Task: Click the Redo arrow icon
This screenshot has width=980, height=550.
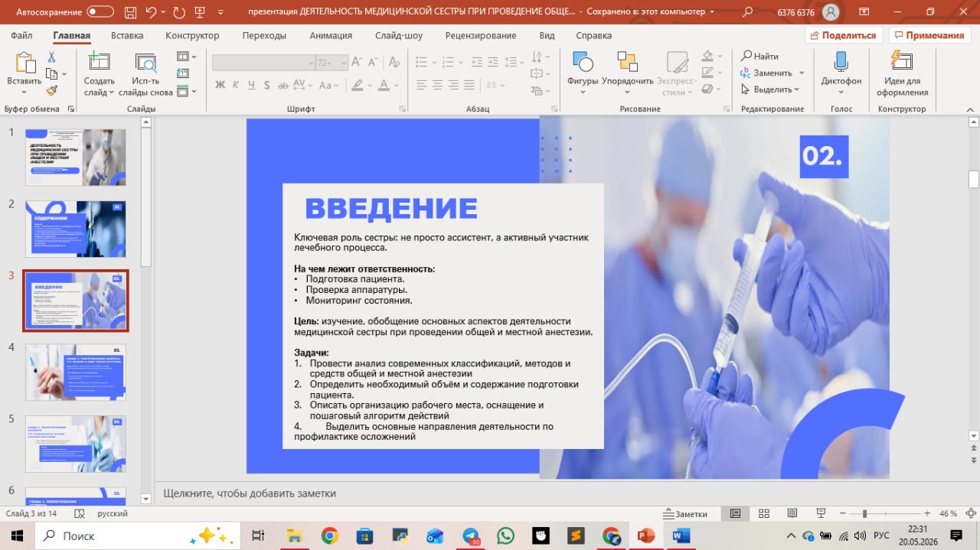Action: tap(179, 12)
